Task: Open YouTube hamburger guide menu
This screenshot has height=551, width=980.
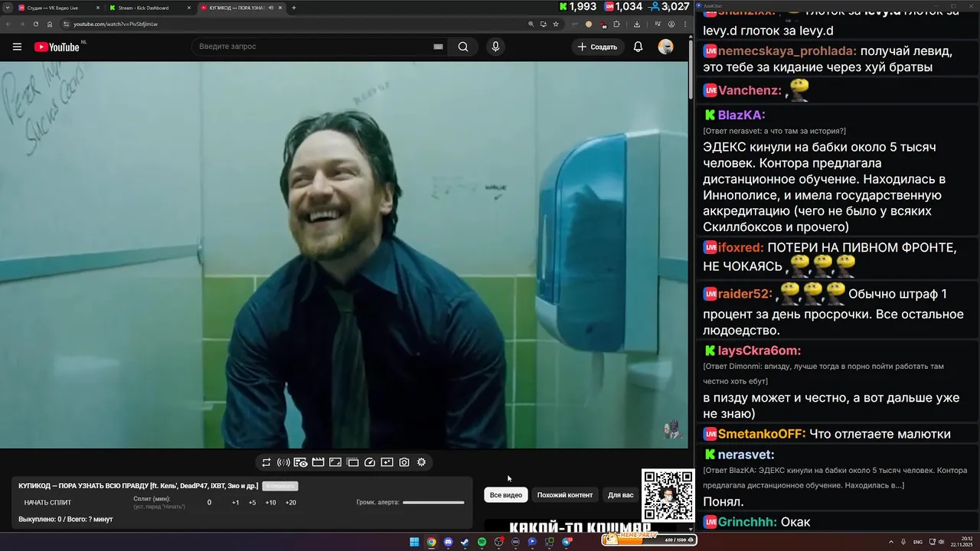Action: click(17, 47)
